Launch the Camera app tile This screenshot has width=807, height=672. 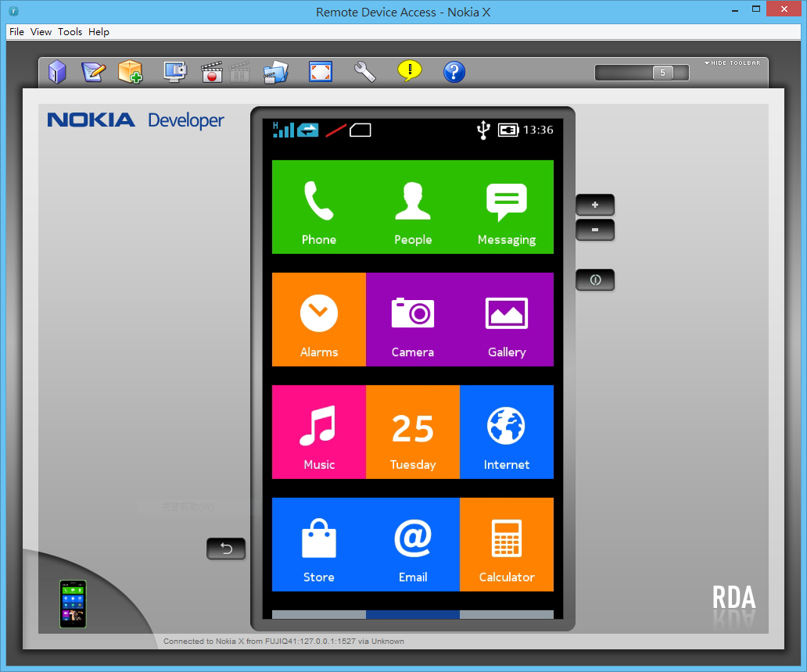[413, 320]
